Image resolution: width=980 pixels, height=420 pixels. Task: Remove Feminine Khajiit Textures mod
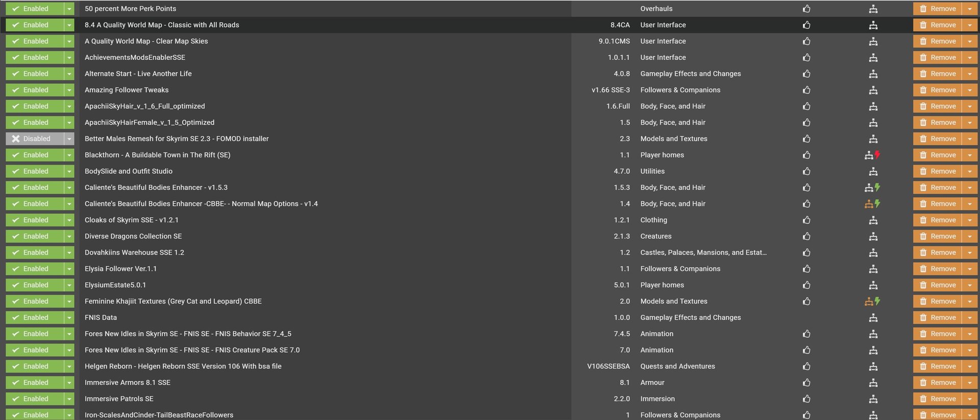938,301
